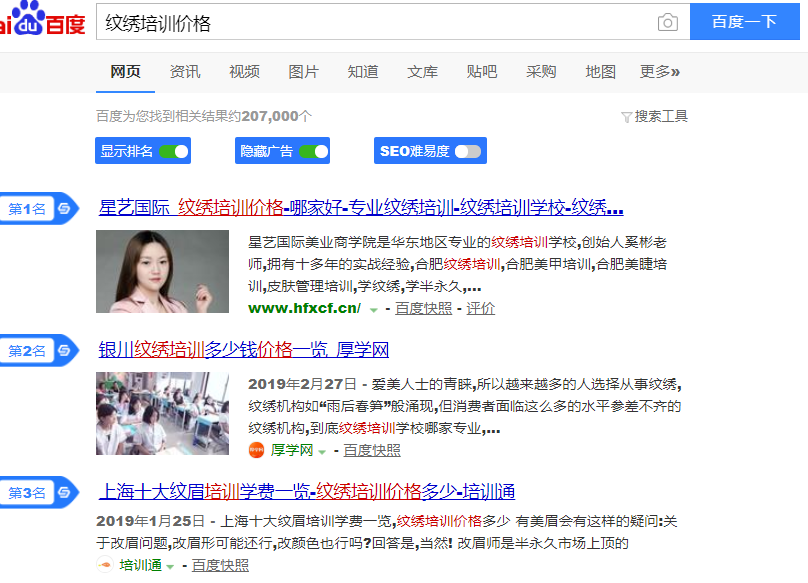
Task: Click the 培训通 site icon
Action: tap(105, 565)
